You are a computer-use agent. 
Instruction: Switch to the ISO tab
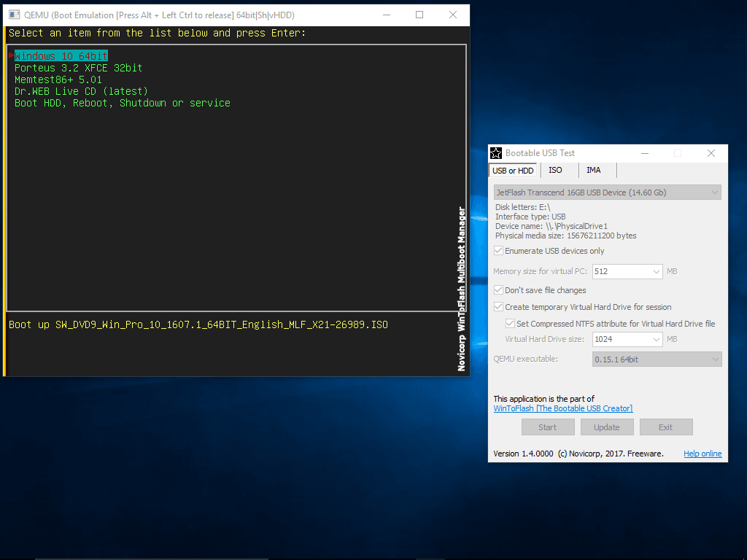(x=555, y=170)
